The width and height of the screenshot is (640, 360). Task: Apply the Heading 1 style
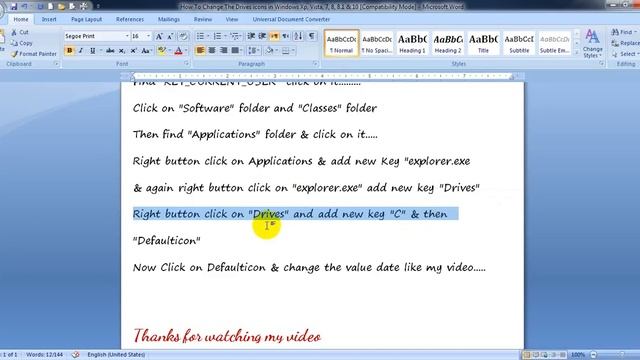tap(412, 43)
